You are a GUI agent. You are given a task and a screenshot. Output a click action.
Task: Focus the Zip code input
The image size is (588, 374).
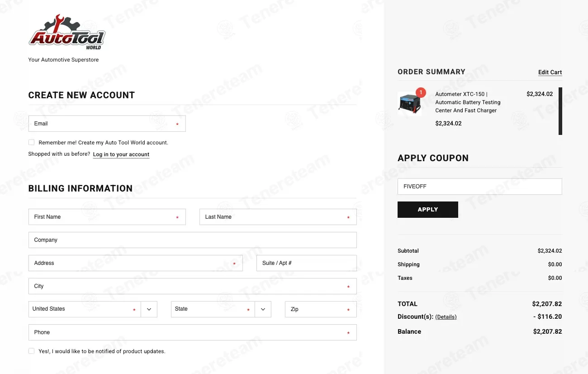click(321, 309)
